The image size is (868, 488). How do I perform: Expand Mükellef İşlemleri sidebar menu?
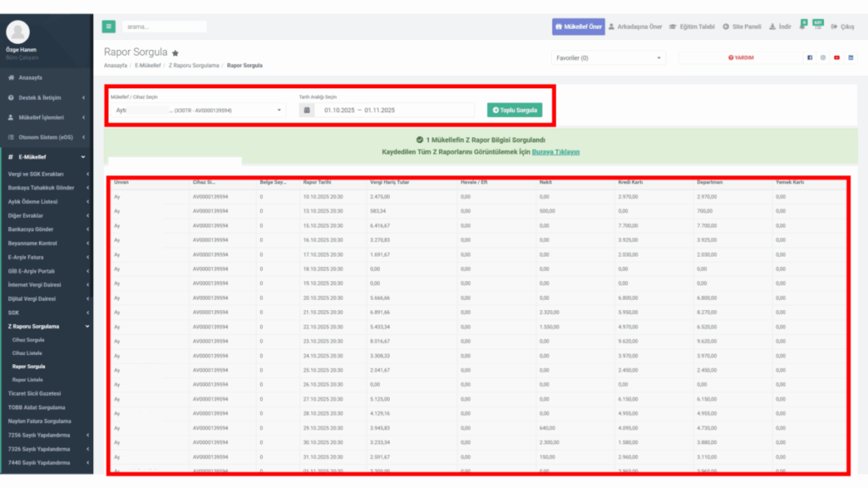coord(47,117)
